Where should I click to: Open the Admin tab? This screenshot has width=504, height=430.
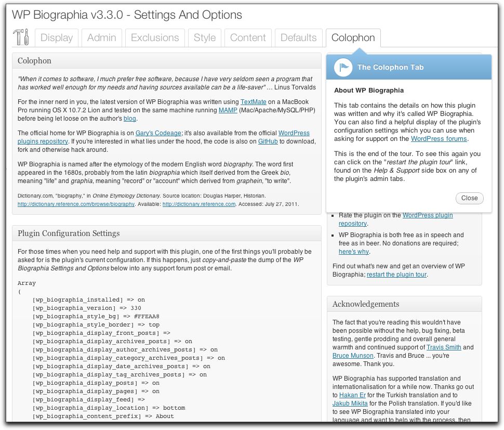pos(101,38)
